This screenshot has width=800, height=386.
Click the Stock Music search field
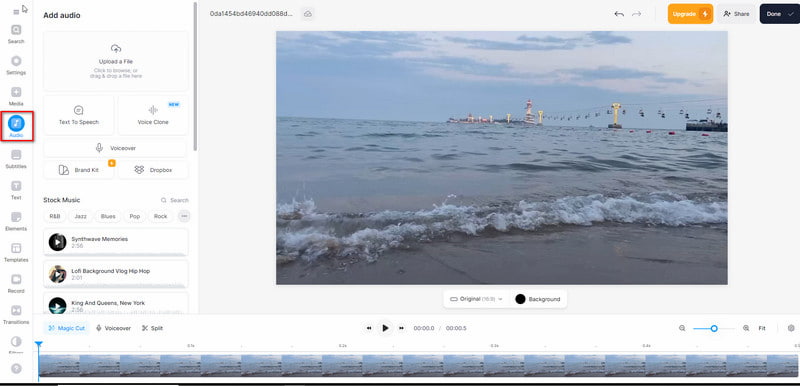174,200
